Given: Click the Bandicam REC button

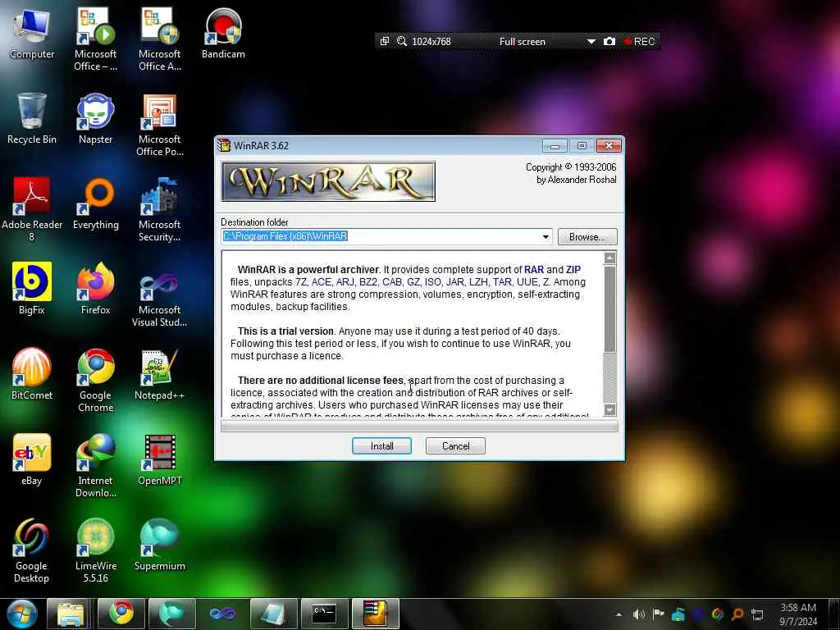Looking at the screenshot, I should [x=639, y=41].
